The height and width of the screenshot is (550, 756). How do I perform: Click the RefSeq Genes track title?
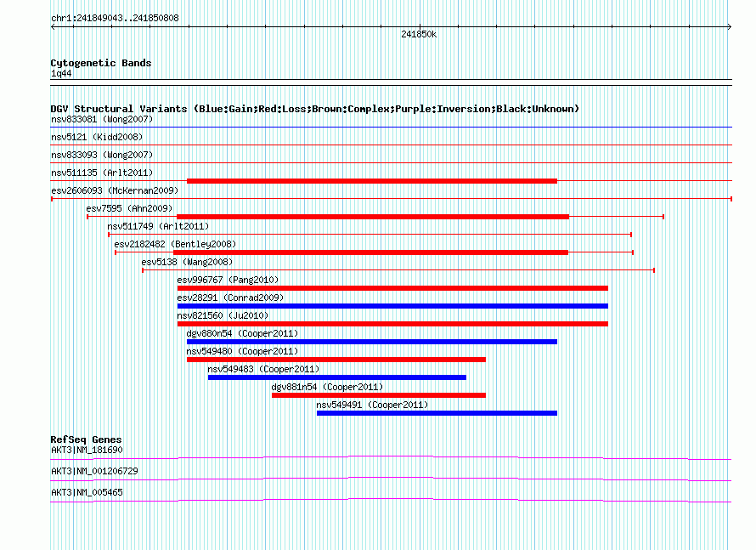coord(86,439)
